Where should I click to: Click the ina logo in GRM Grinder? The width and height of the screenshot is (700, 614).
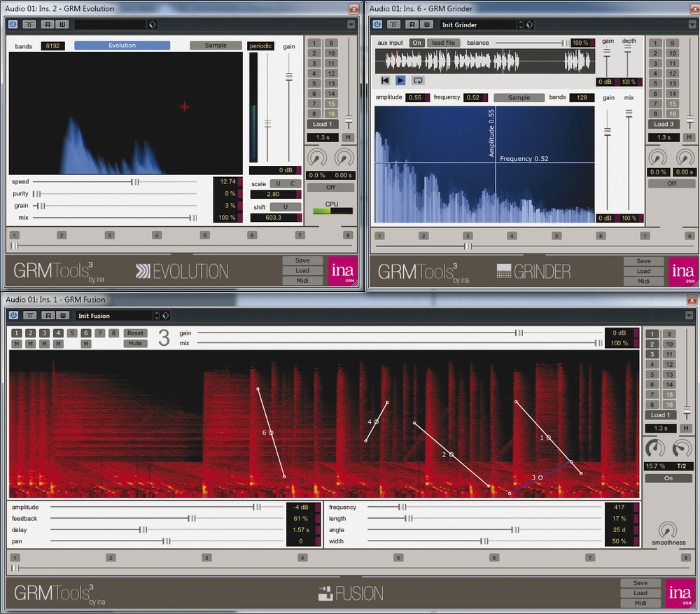click(683, 272)
